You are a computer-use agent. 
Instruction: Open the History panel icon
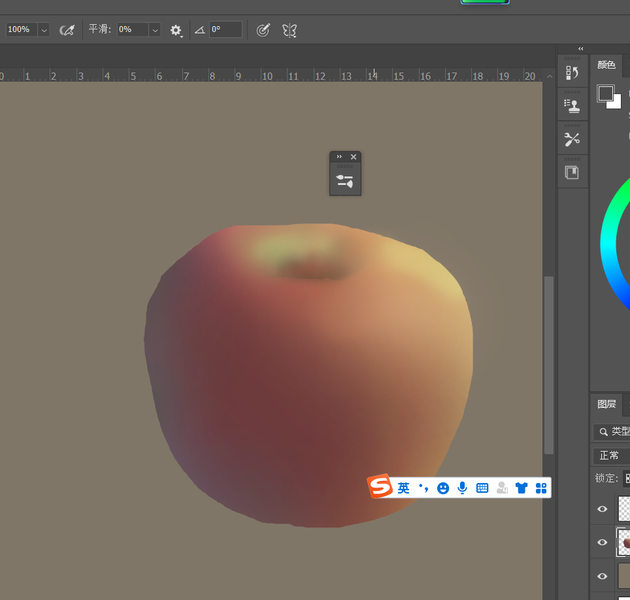pyautogui.click(x=572, y=73)
